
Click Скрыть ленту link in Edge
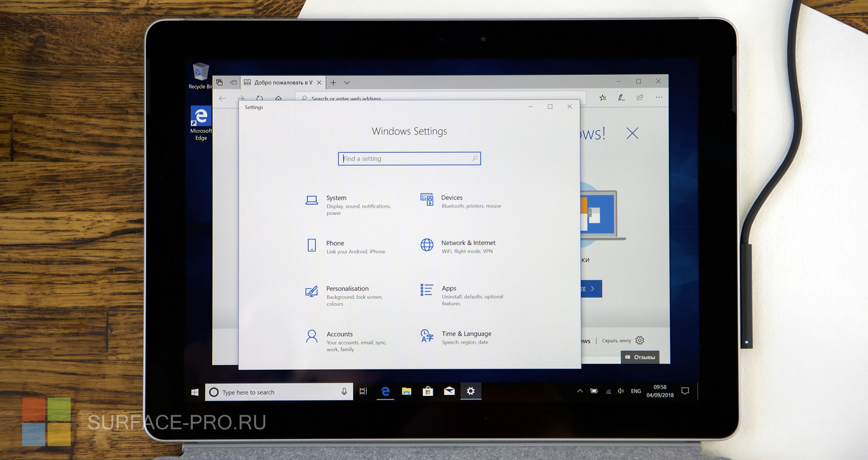click(616, 341)
